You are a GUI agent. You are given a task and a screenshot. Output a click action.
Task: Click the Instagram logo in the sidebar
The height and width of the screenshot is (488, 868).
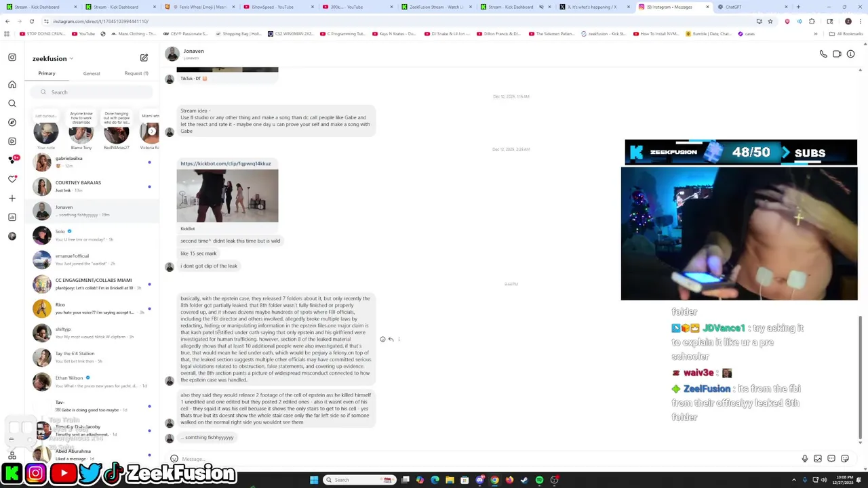[12, 58]
